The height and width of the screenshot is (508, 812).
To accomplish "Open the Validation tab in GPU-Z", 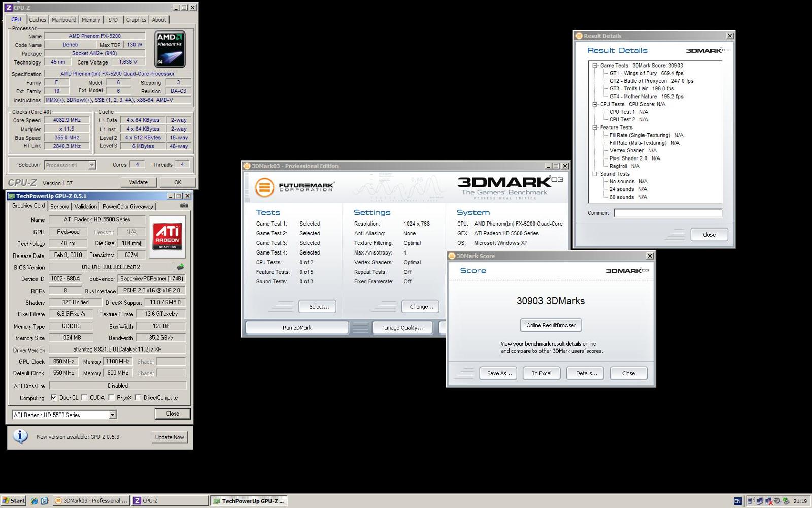I will [85, 206].
